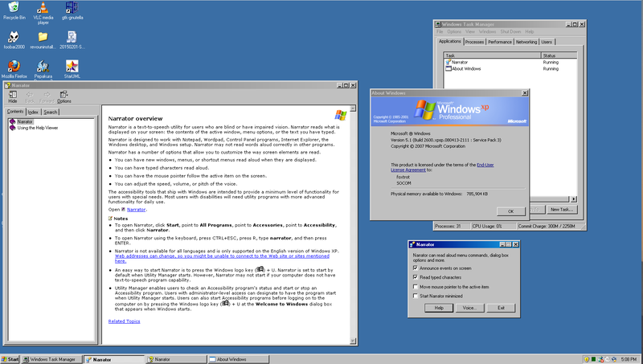Switch to the Search tab in help
This screenshot has height=364, width=643.
[x=51, y=112]
